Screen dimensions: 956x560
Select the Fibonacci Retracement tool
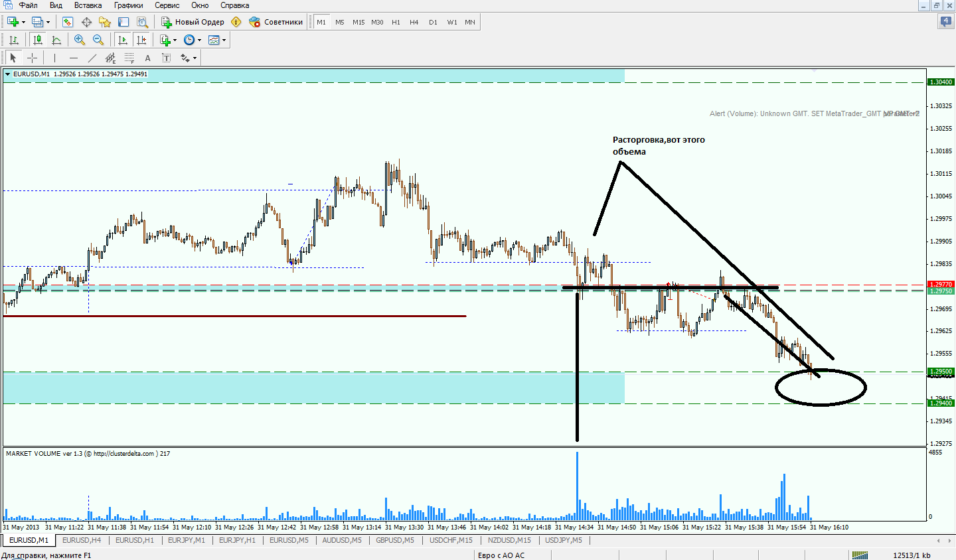pyautogui.click(x=129, y=58)
